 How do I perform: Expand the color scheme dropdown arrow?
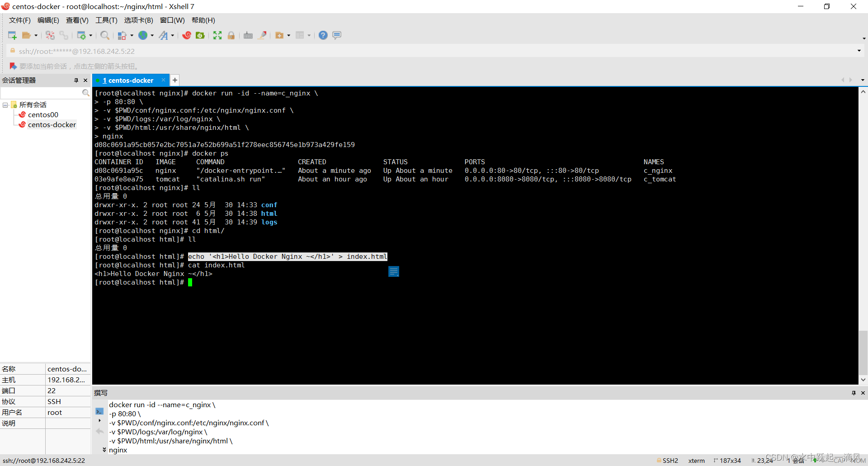(132, 35)
